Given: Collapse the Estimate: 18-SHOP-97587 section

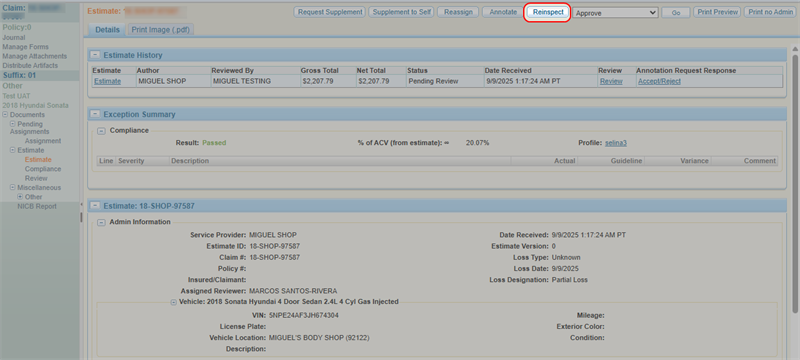Looking at the screenshot, I should [95, 205].
